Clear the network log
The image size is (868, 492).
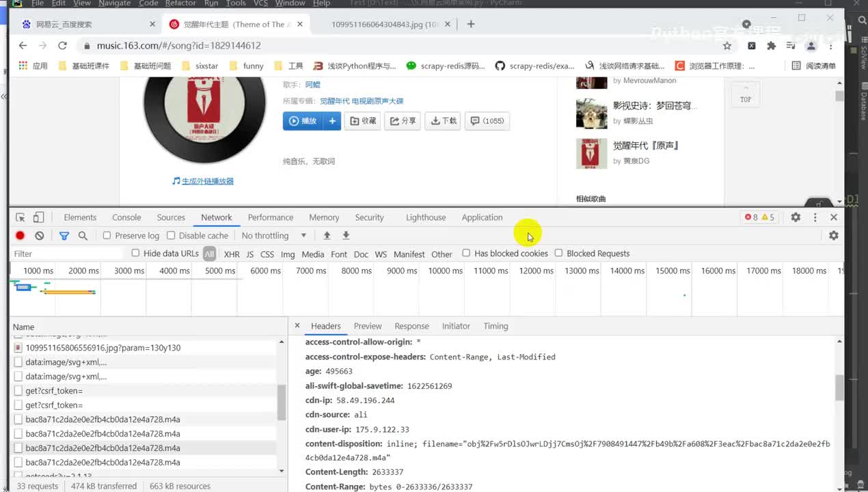[x=40, y=236]
